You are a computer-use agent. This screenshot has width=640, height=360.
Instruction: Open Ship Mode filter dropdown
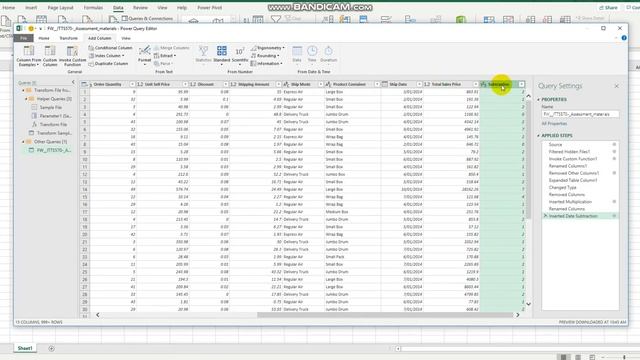pyautogui.click(x=320, y=84)
